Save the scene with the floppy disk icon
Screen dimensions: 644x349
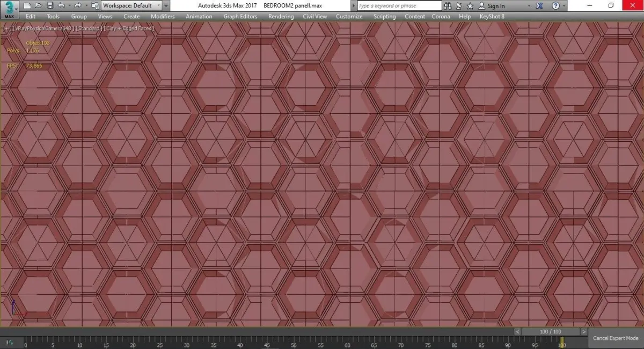[x=50, y=5]
